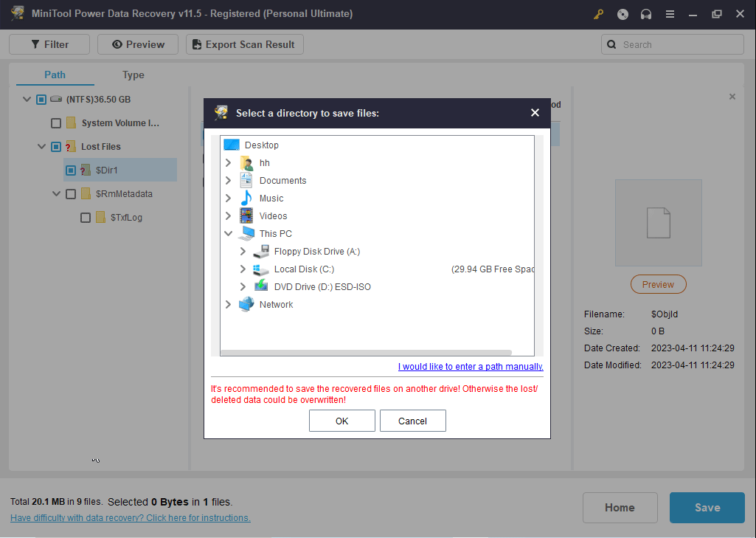This screenshot has width=756, height=538.
Task: Expand the Network node
Action: tap(229, 305)
